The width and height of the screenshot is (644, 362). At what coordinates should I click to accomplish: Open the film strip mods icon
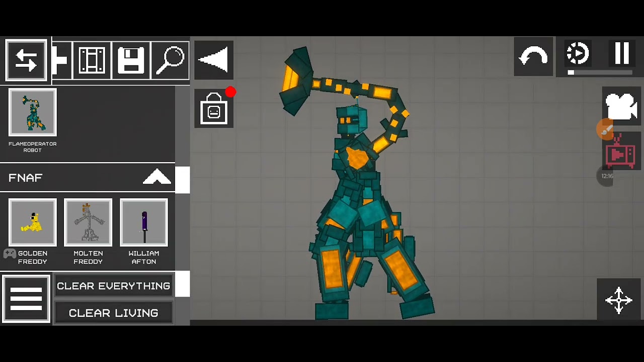click(92, 60)
